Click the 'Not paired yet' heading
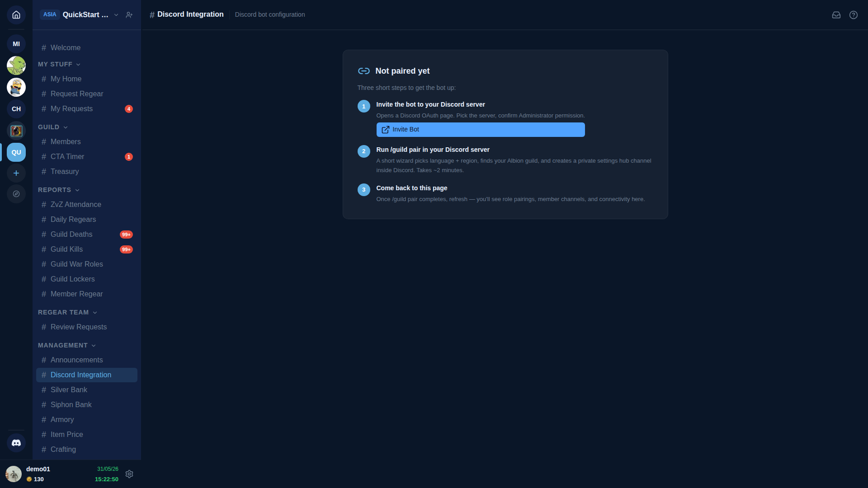 click(x=402, y=71)
